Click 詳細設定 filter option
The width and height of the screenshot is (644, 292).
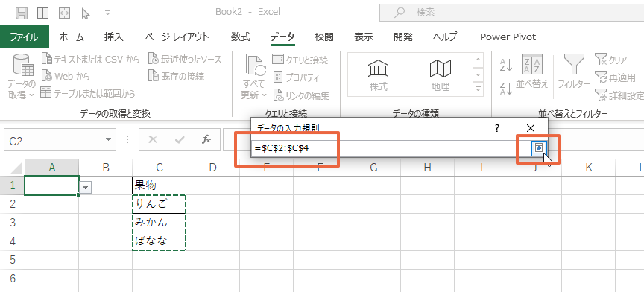pyautogui.click(x=619, y=95)
